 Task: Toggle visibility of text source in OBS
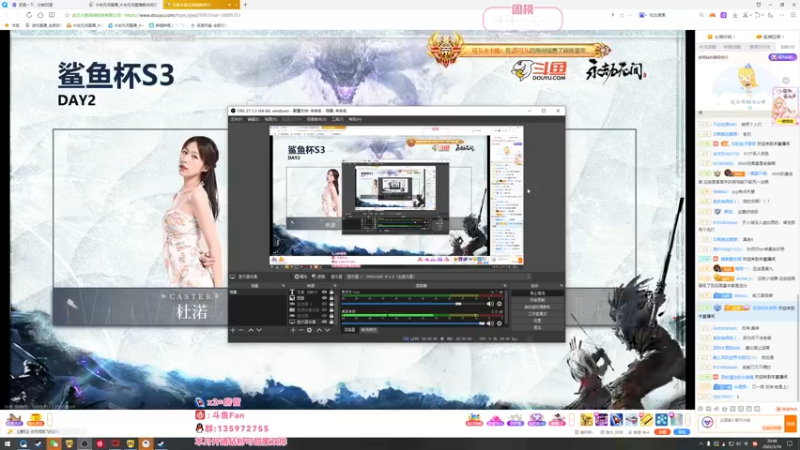coord(324,292)
